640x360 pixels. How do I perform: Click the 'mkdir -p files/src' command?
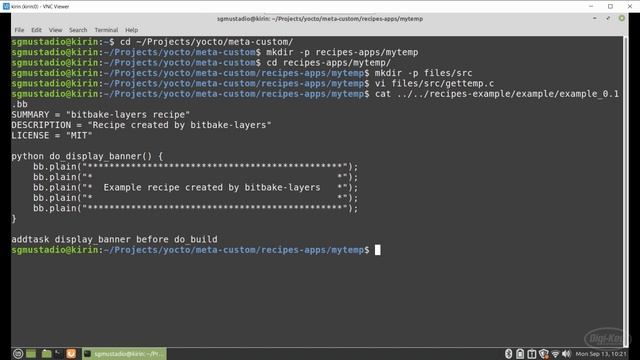point(423,73)
